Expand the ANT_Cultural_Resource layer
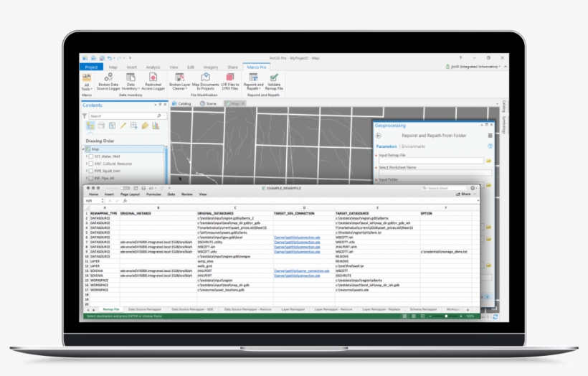Screen dimensions: 588x376 [x=87, y=164]
